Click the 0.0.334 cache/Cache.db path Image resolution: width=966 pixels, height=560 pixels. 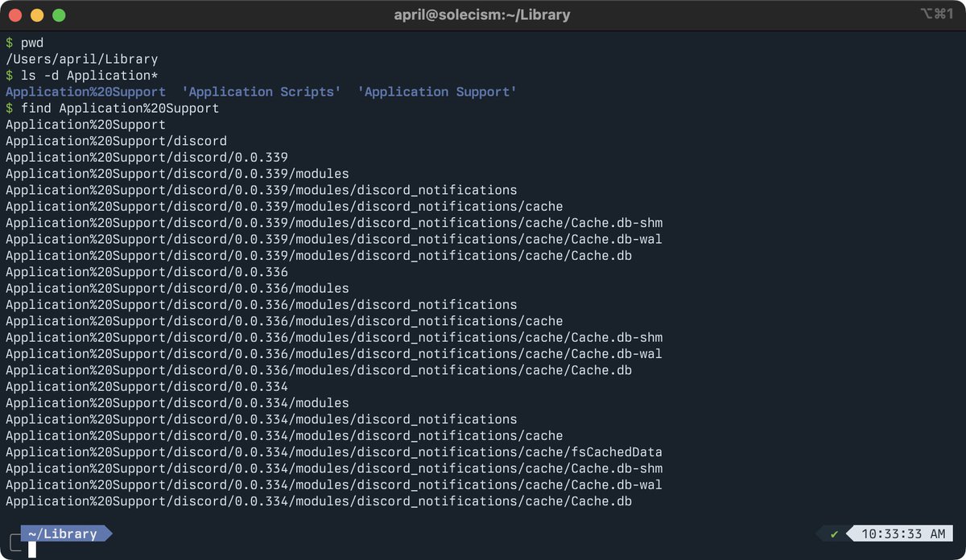319,500
